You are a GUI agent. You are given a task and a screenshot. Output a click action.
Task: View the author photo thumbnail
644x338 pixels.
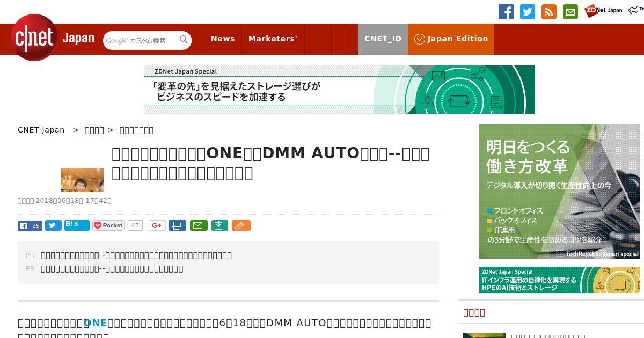pyautogui.click(x=82, y=180)
